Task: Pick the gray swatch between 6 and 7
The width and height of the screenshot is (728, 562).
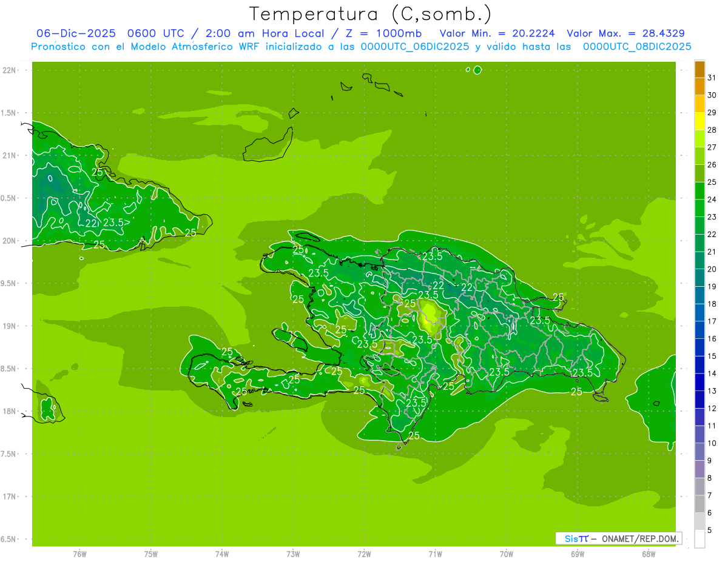Action: (x=699, y=504)
